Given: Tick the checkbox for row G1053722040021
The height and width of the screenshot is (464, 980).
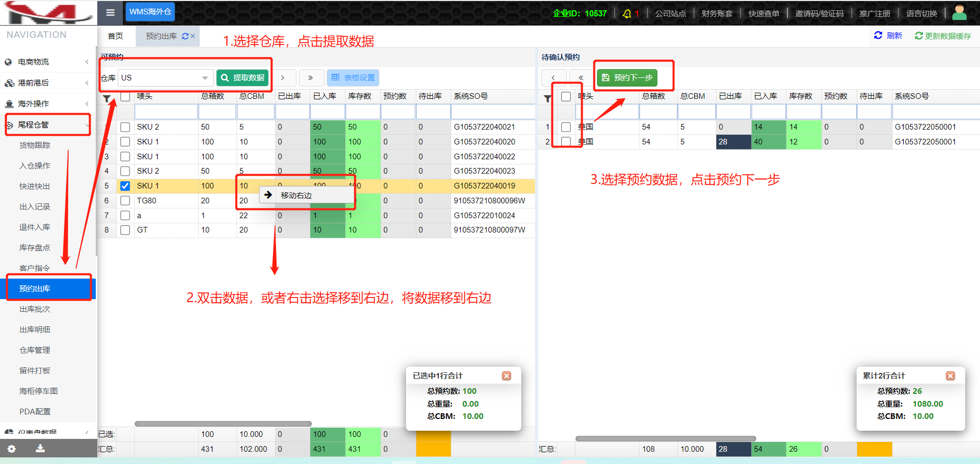Looking at the screenshot, I should 125,127.
